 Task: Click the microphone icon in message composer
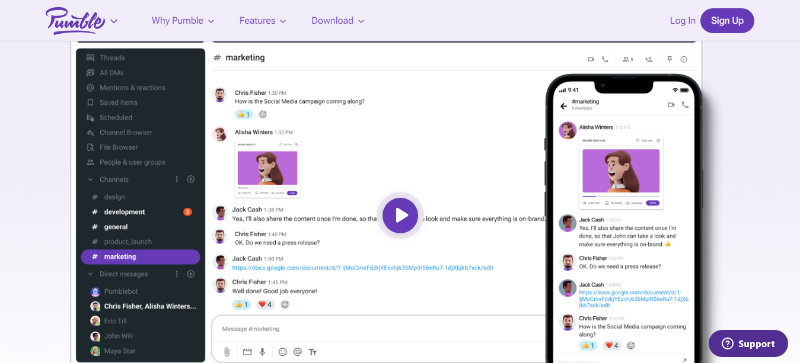pyautogui.click(x=262, y=352)
